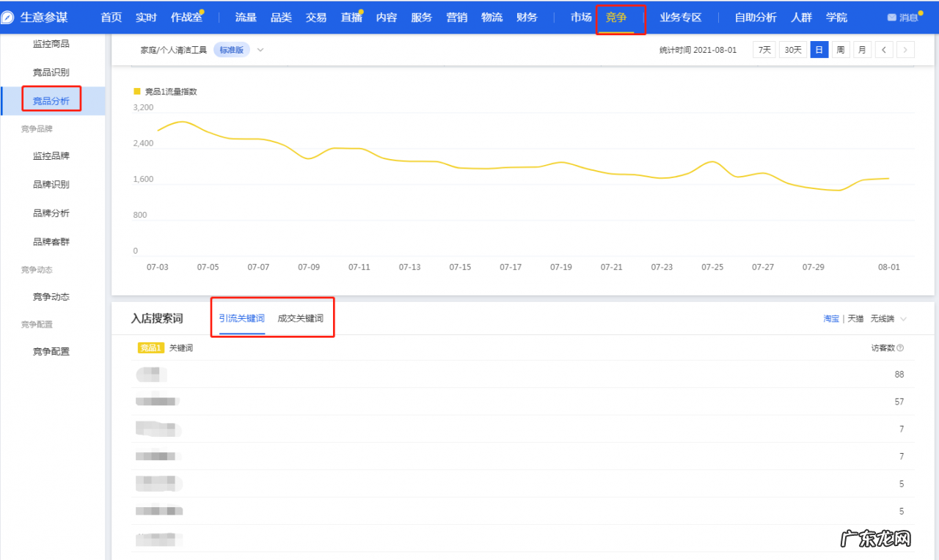Switch statistics period to 周
This screenshot has width=939, height=560.
pos(840,50)
